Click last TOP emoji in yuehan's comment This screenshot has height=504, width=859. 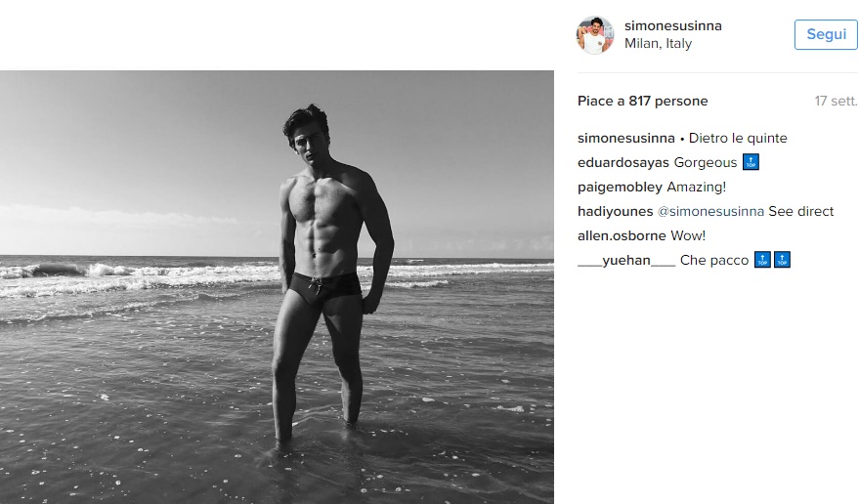tap(781, 260)
